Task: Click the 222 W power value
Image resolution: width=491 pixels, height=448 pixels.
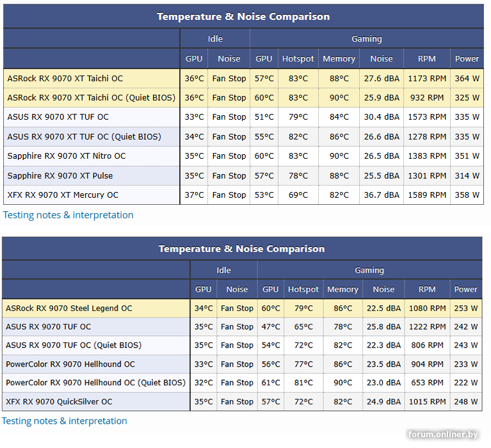Action: [465, 383]
